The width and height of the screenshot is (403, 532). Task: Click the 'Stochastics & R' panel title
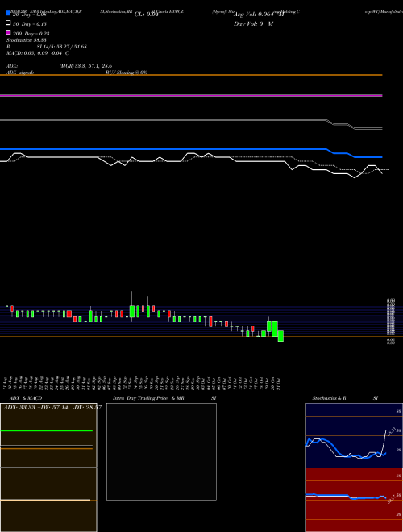329,398
